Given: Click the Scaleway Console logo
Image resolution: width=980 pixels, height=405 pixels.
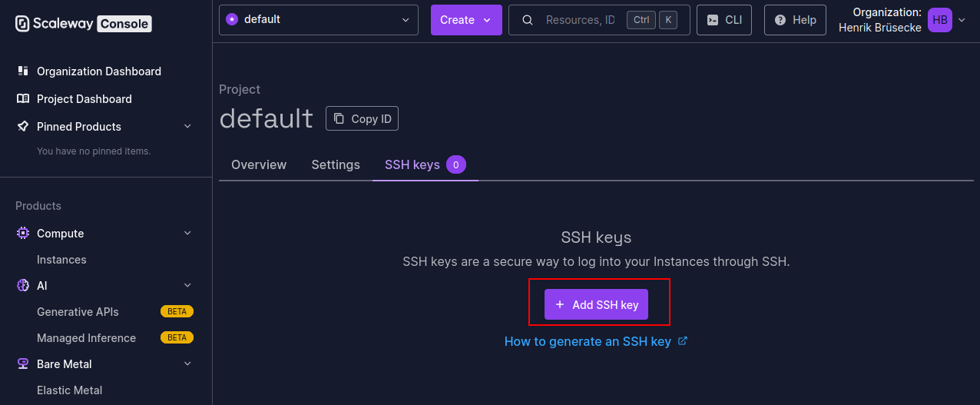Looking at the screenshot, I should pyautogui.click(x=84, y=23).
